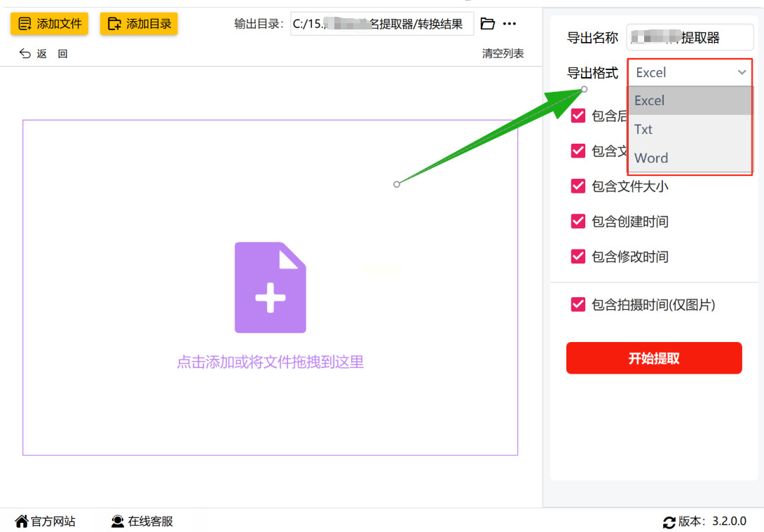Click the version refresh icon
The height and width of the screenshot is (532, 764).
pos(669,522)
